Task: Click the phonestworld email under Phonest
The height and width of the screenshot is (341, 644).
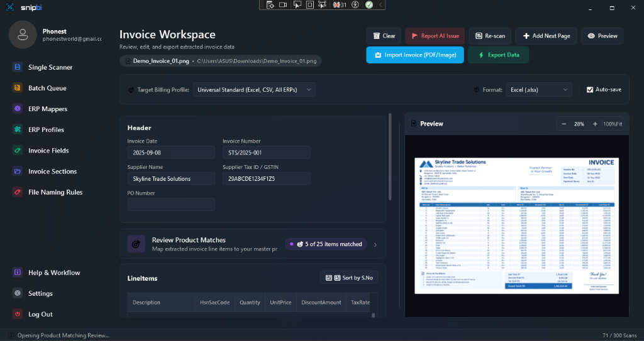Action: pyautogui.click(x=72, y=39)
